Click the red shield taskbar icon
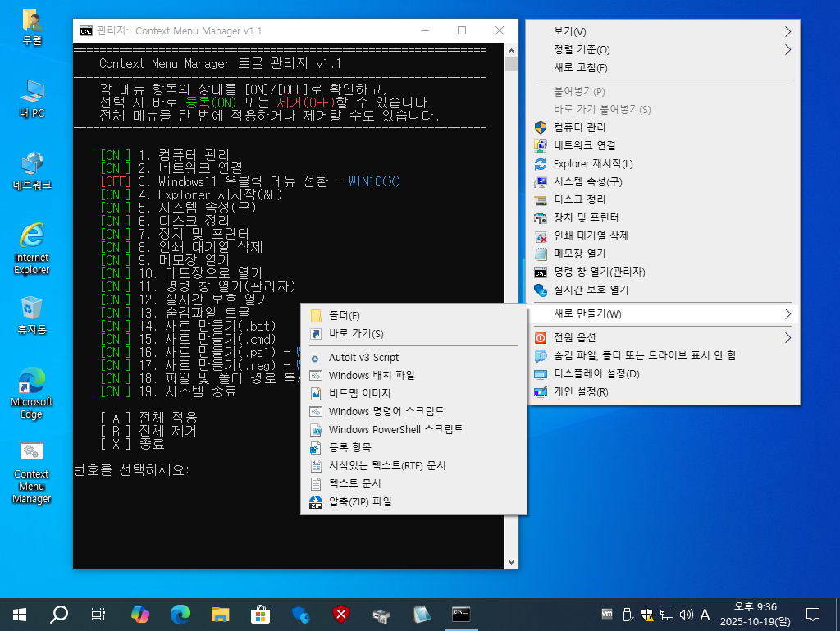 (x=340, y=615)
